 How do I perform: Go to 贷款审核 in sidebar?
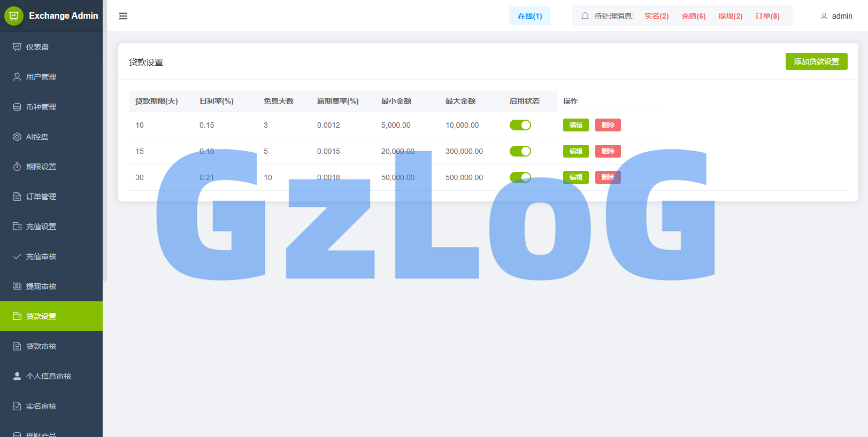coord(51,346)
